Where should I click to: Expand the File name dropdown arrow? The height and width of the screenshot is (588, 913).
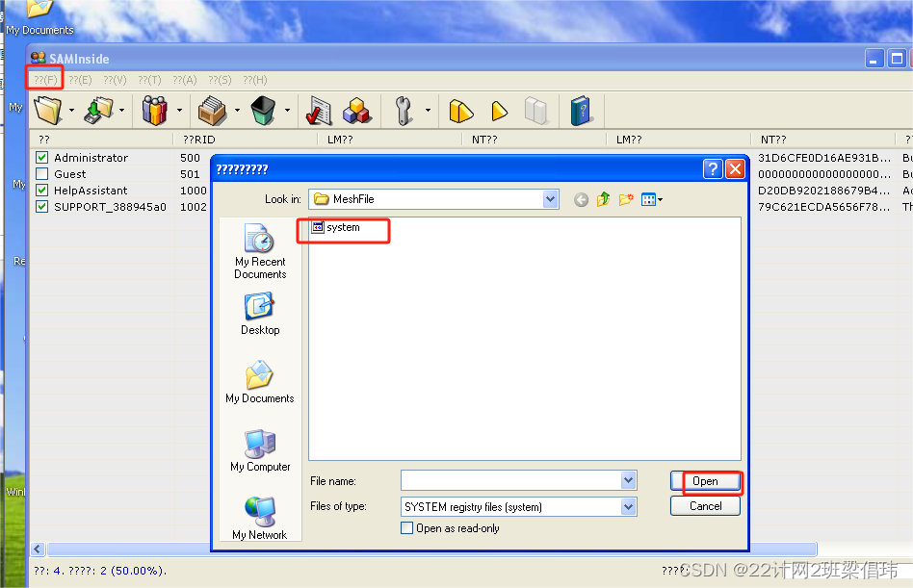628,480
